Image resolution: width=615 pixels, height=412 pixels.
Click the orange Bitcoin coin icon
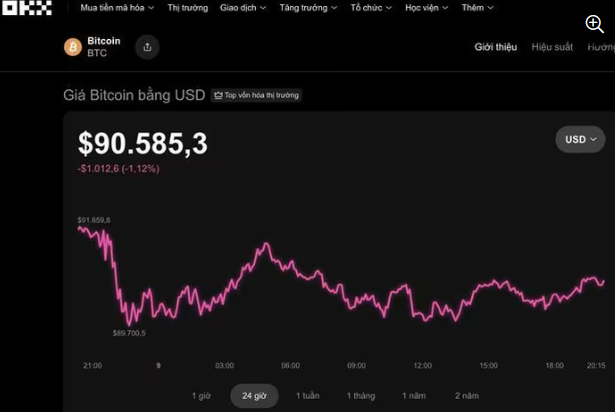[72, 47]
